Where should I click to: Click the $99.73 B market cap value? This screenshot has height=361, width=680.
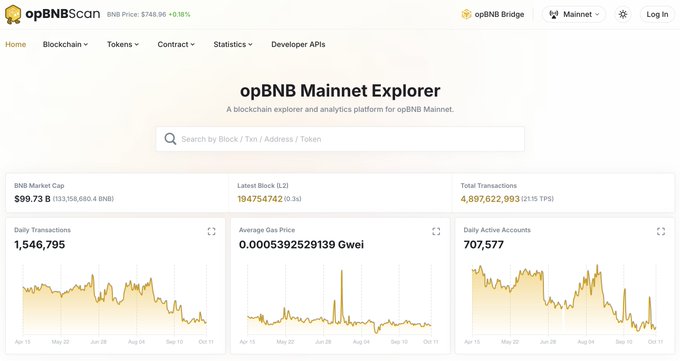pos(33,199)
